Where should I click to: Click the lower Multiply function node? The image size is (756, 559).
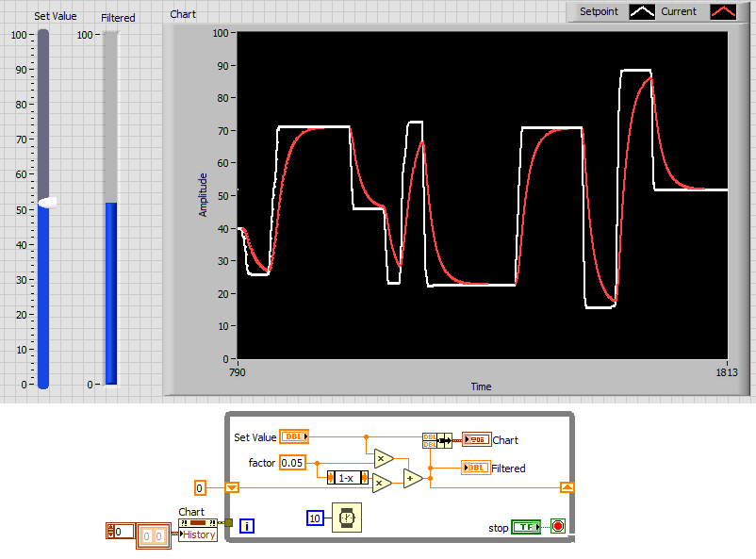click(382, 484)
